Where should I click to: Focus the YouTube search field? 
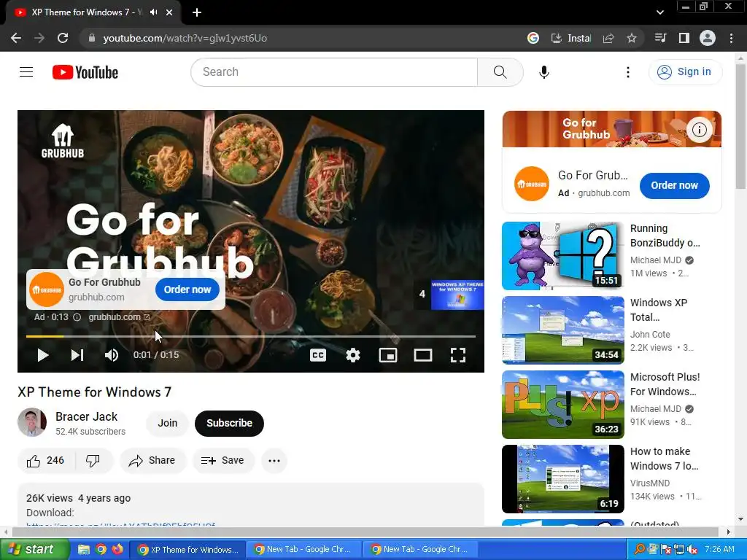tap(334, 72)
